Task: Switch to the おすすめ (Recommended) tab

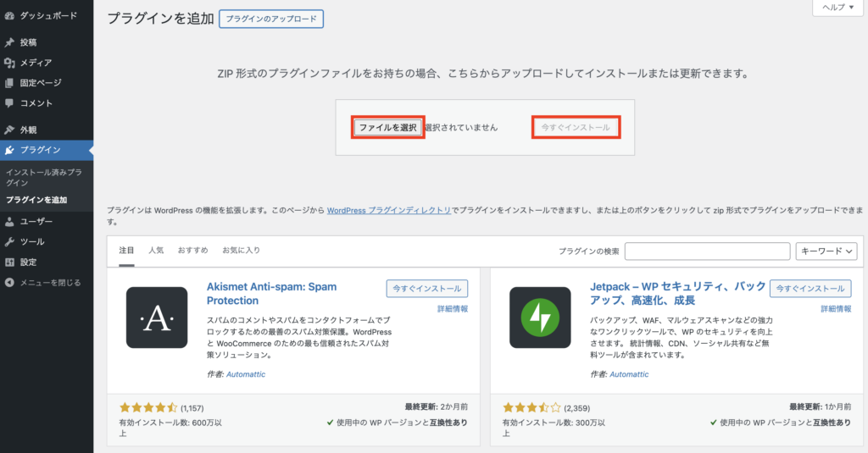Action: [192, 251]
